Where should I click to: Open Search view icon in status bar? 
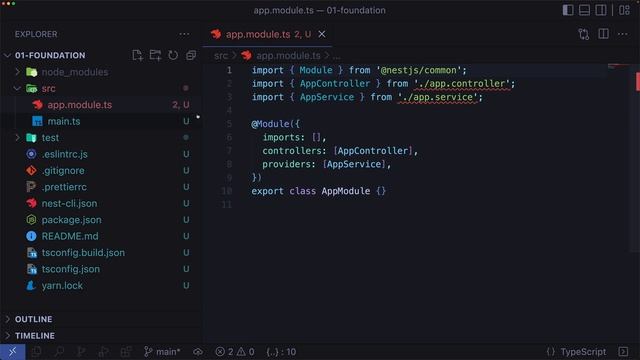59,351
